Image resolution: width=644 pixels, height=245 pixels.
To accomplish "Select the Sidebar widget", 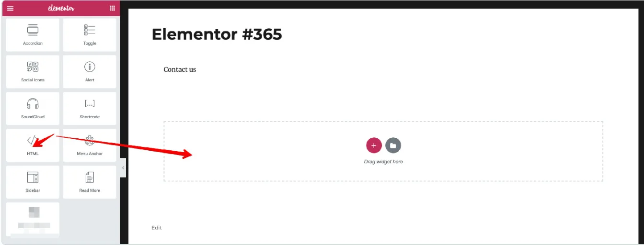I will click(33, 182).
